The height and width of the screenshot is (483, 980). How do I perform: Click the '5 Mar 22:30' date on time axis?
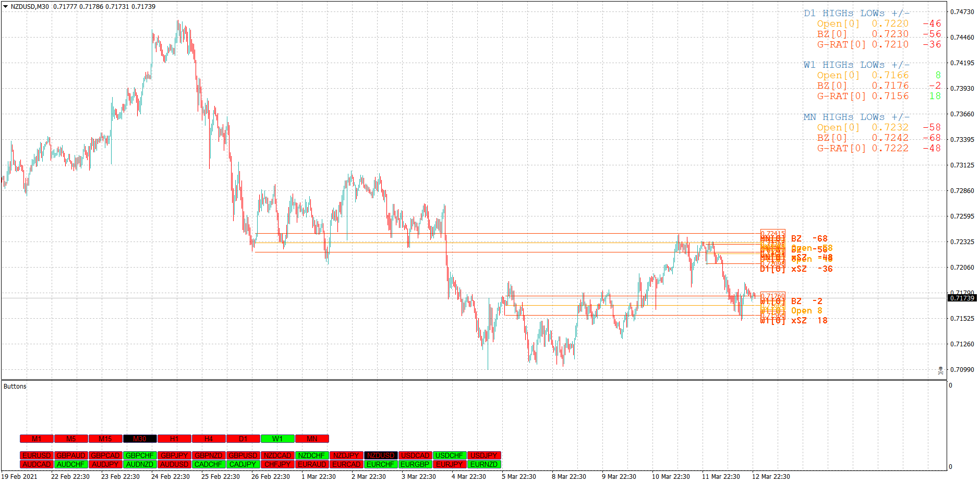[x=519, y=476]
